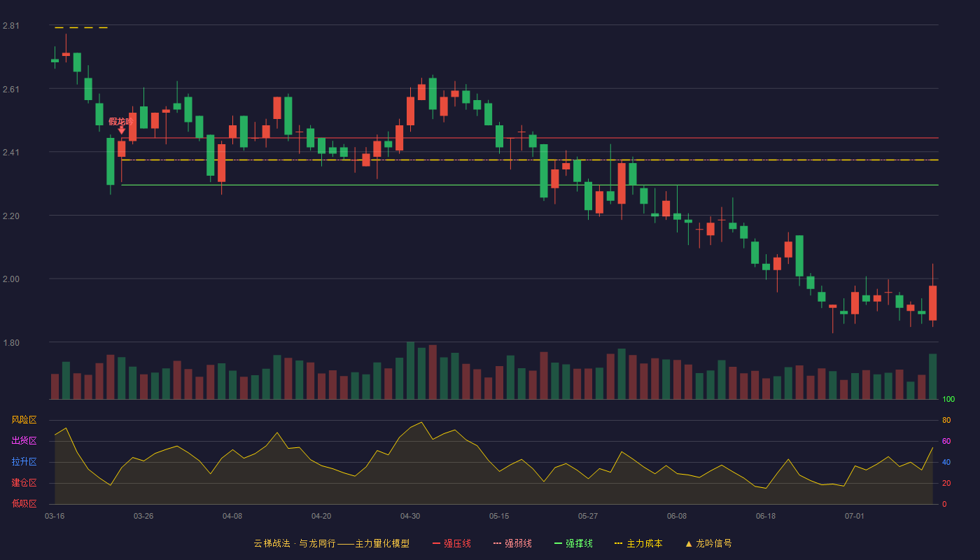Click the 04-08 date axis label
This screenshot has height=560, width=980.
click(232, 516)
